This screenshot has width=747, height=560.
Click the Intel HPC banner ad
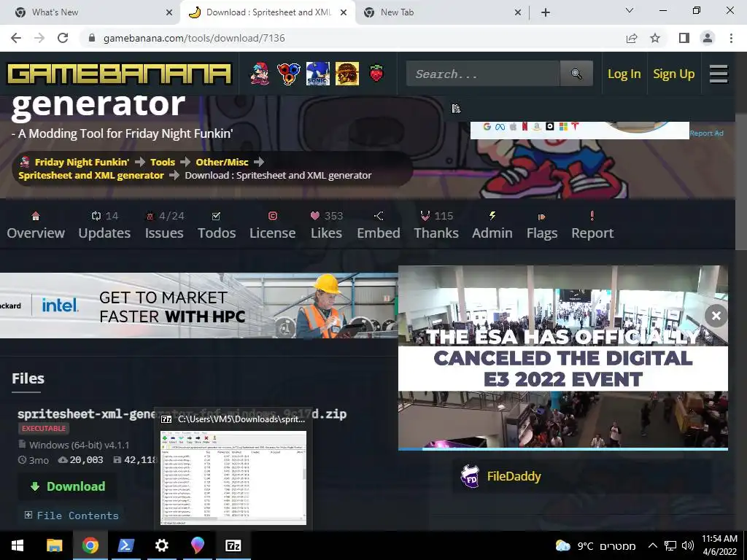point(198,306)
